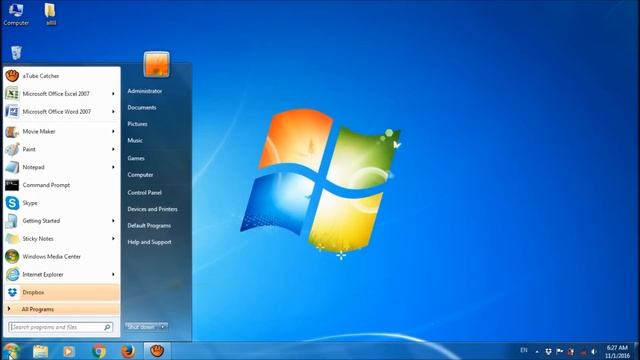Open Music library

pyautogui.click(x=135, y=140)
